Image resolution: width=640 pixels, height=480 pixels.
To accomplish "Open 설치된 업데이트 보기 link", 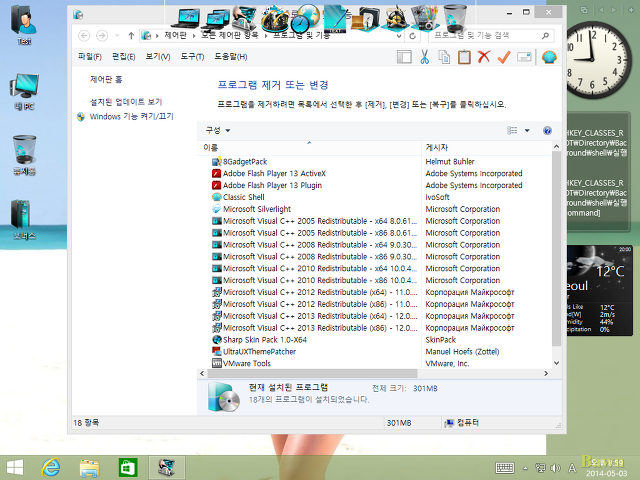I will [126, 102].
